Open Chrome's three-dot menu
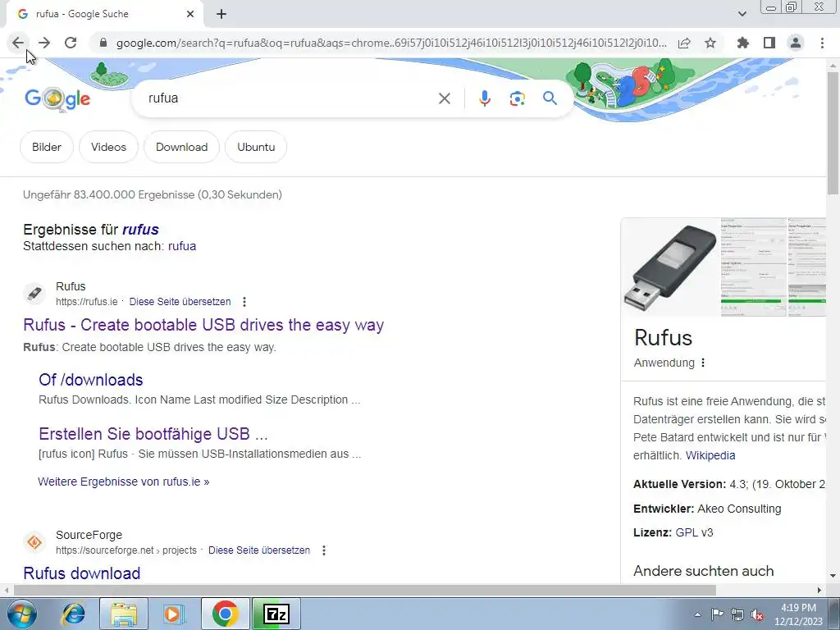The width and height of the screenshot is (840, 630). pos(822,43)
